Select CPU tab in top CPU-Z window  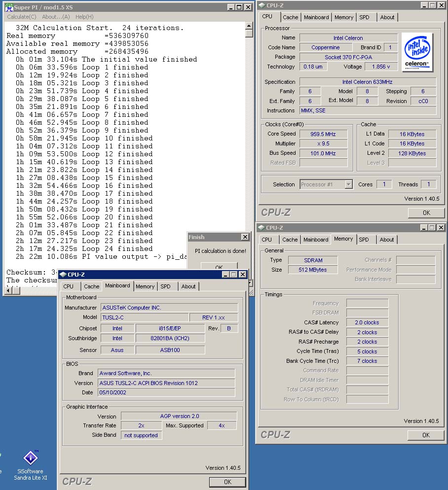point(267,17)
